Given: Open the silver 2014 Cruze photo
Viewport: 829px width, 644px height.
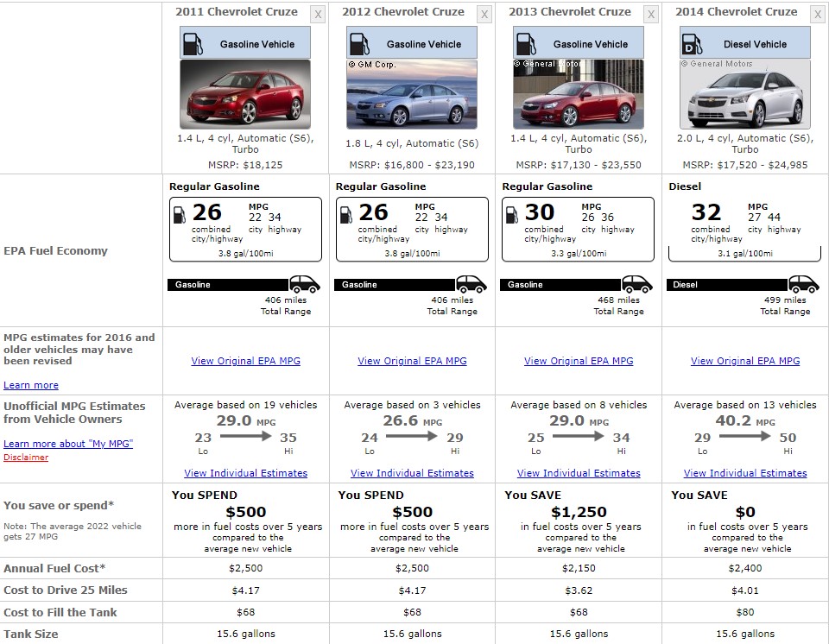Looking at the screenshot, I should click(x=745, y=94).
